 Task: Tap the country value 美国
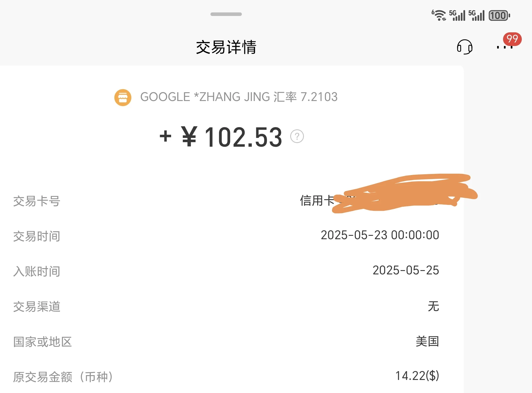pos(427,341)
